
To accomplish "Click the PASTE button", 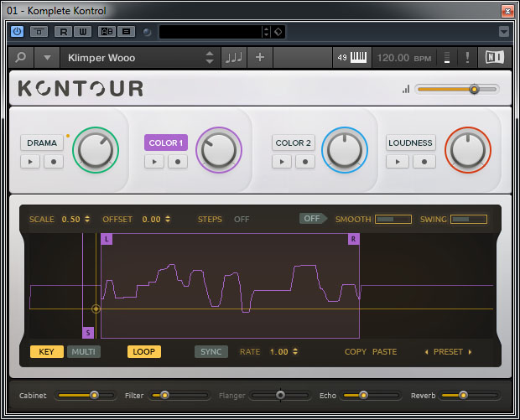I will [385, 352].
